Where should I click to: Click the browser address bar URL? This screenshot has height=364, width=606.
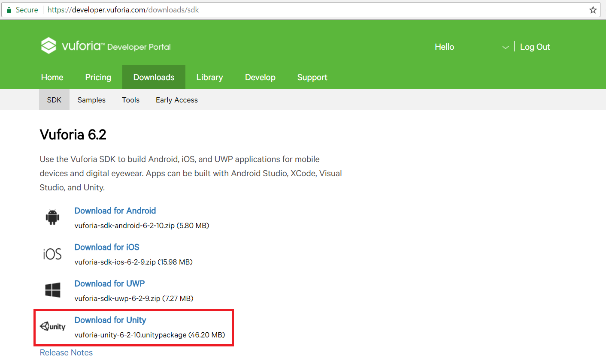pos(123,10)
